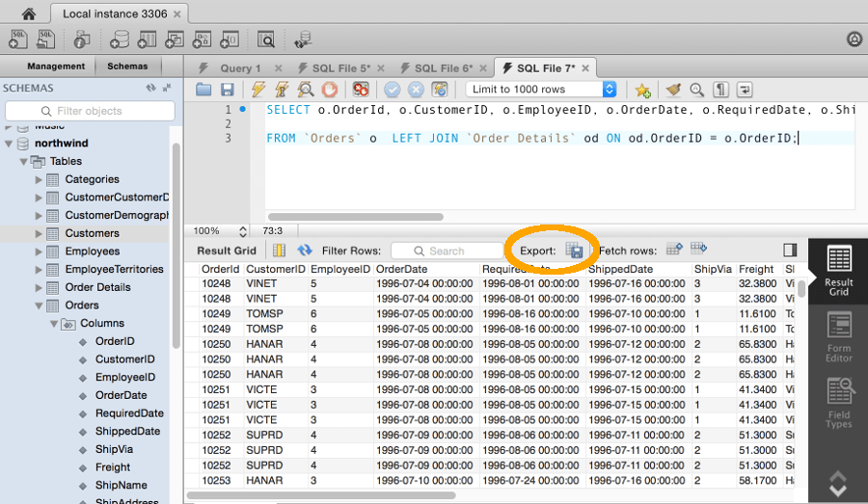The height and width of the screenshot is (504, 868).
Task: Reconnect to DBMS icon
Action: click(303, 40)
